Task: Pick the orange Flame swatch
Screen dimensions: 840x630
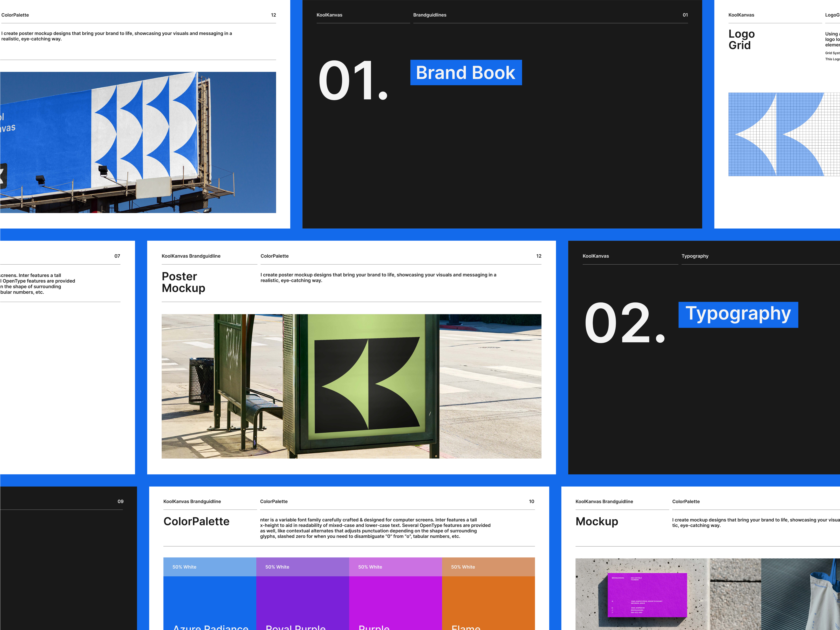Action: coord(488,603)
